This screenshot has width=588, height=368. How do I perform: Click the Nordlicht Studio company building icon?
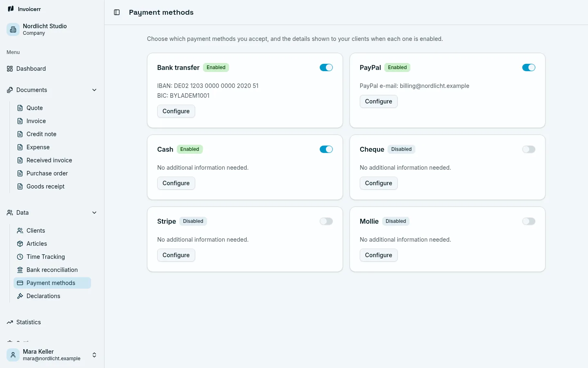pyautogui.click(x=13, y=29)
